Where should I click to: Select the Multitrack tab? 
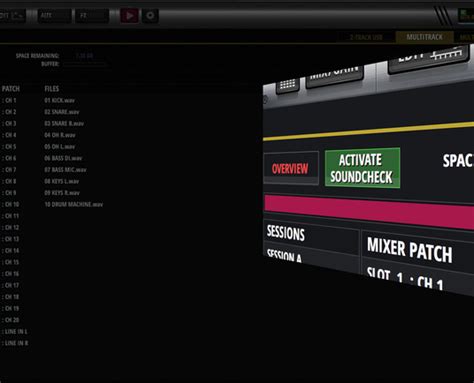(424, 37)
